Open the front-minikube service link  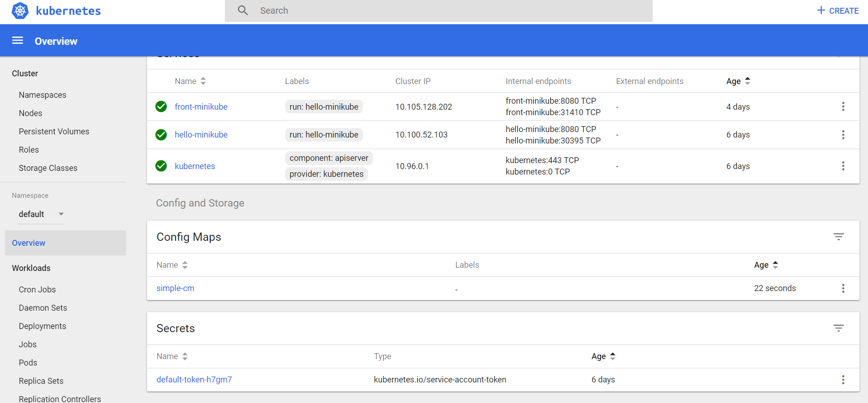(201, 106)
